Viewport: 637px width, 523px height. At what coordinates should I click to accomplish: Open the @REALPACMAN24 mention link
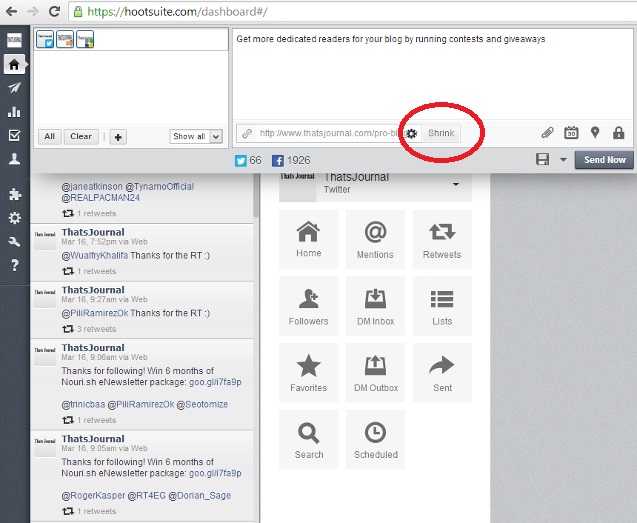click(x=100, y=198)
